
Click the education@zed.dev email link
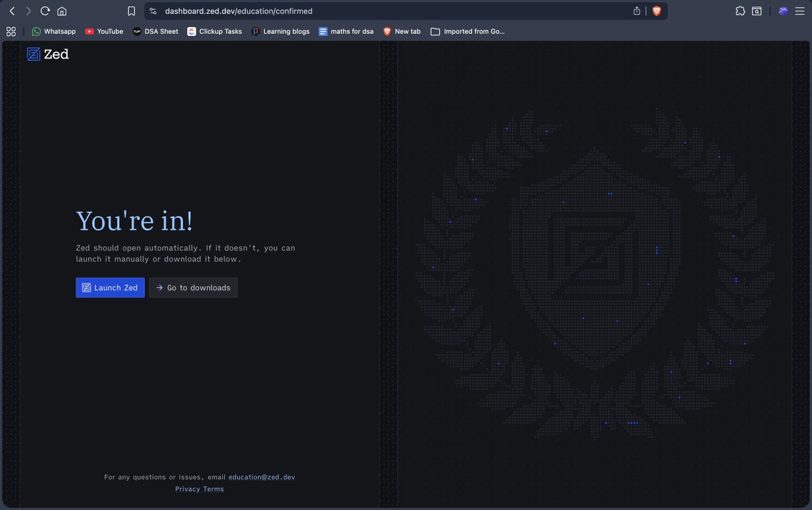tap(261, 477)
